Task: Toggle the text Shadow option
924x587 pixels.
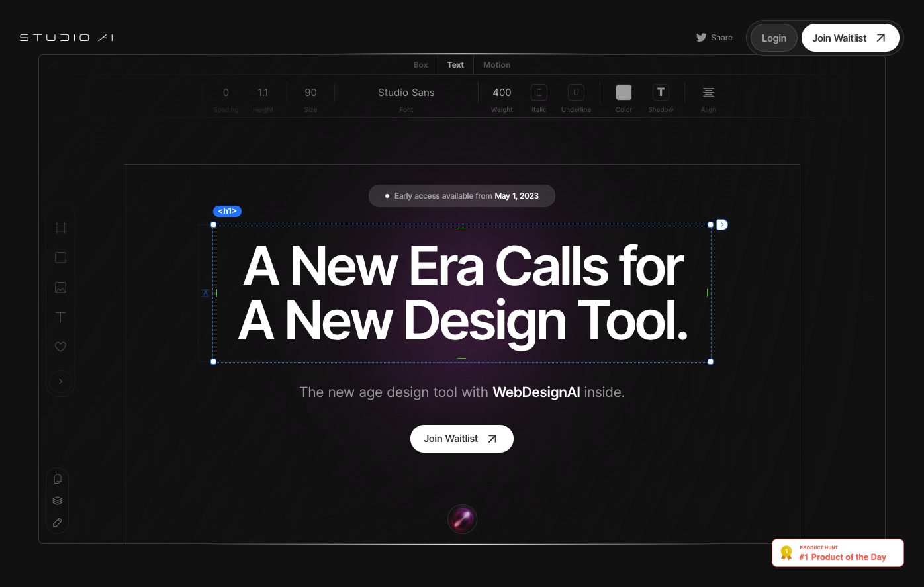Action: click(x=661, y=93)
